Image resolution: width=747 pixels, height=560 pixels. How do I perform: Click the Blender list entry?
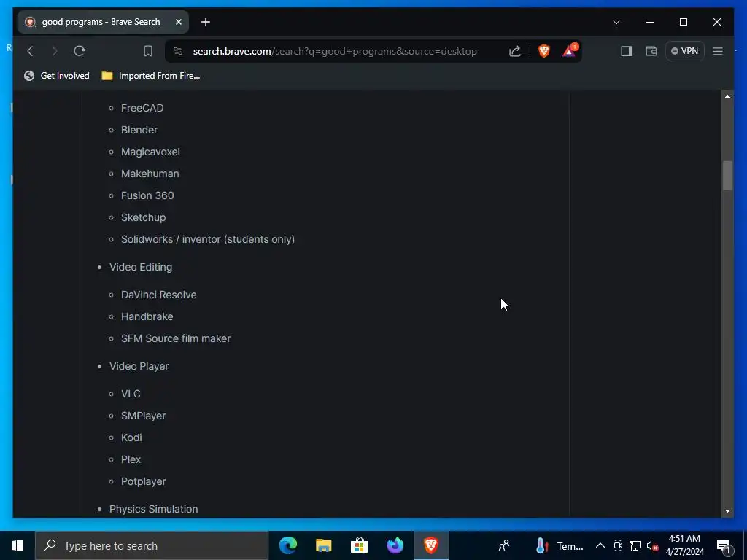(139, 130)
